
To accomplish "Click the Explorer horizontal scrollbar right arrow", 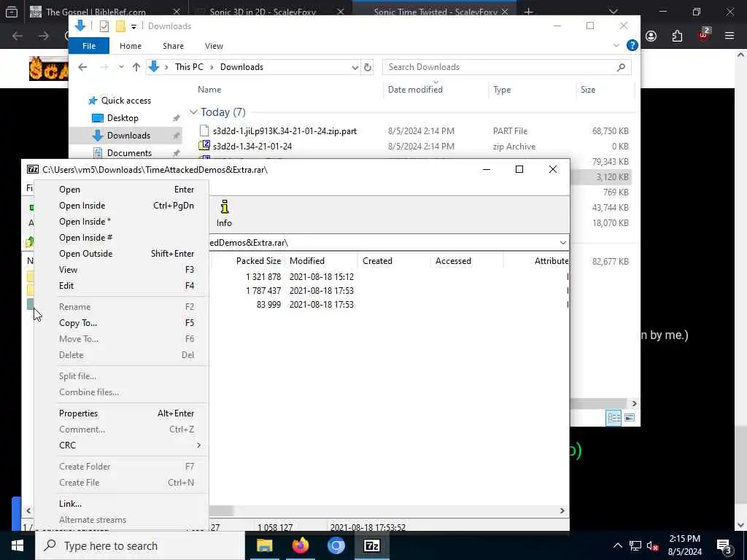I will tap(634, 404).
